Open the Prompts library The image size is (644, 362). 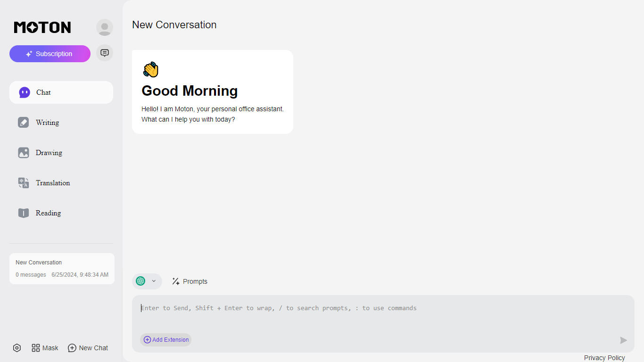(x=190, y=281)
